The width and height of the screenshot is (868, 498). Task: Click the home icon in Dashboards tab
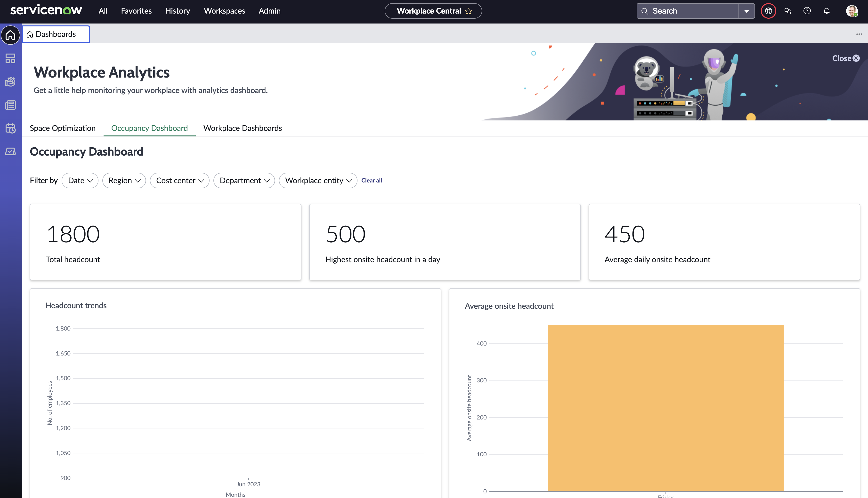pyautogui.click(x=30, y=34)
